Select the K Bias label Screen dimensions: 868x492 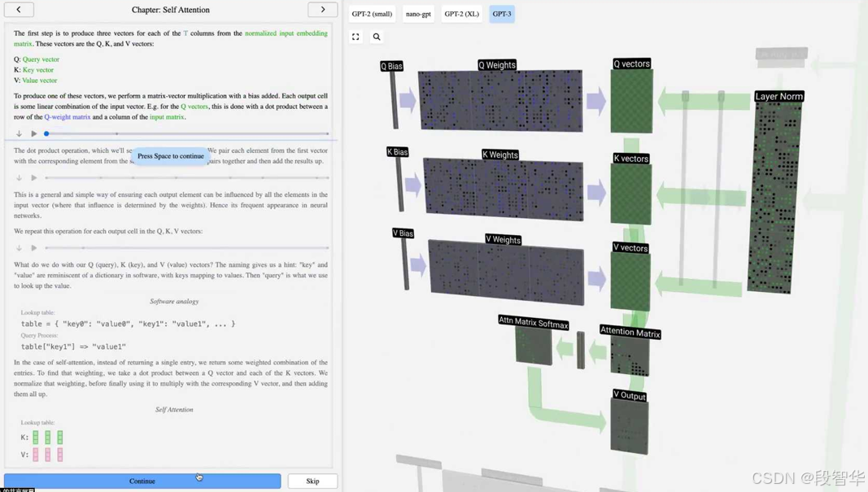(398, 151)
